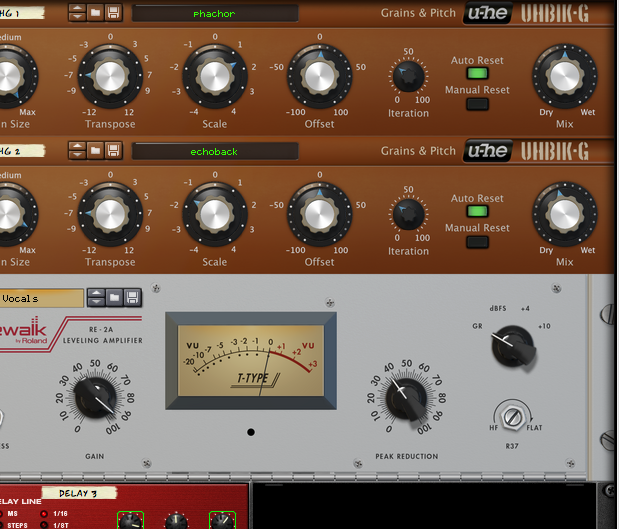The width and height of the screenshot is (619, 529).
Task: Click Offset knob on echoback device
Action: pyautogui.click(x=319, y=214)
